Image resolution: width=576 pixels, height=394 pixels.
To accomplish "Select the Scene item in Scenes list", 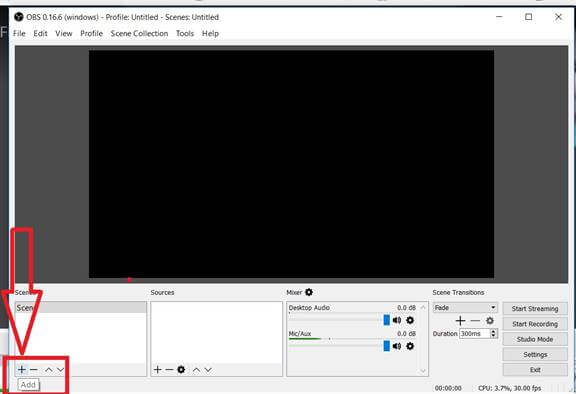I will point(81,308).
